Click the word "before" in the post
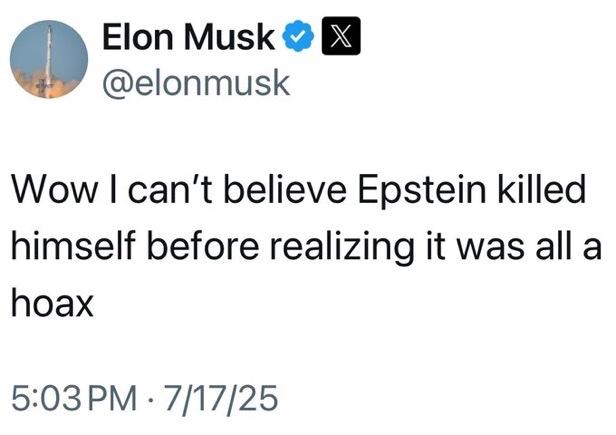The height and width of the screenshot is (435, 616). click(x=203, y=246)
